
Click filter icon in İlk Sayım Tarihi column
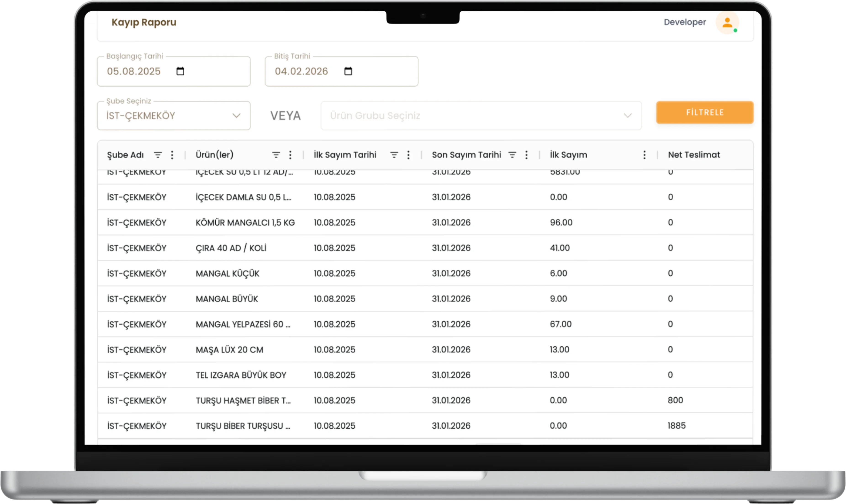[x=394, y=155]
